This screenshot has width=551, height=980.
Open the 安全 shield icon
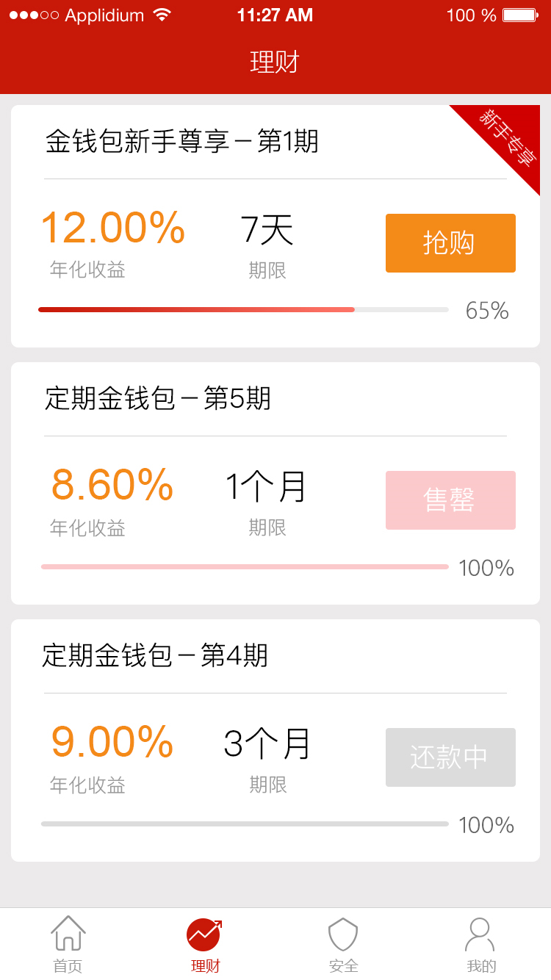coord(342,934)
